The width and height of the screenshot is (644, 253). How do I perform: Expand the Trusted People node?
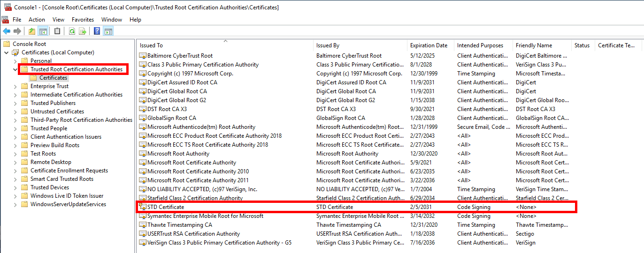[x=15, y=128]
